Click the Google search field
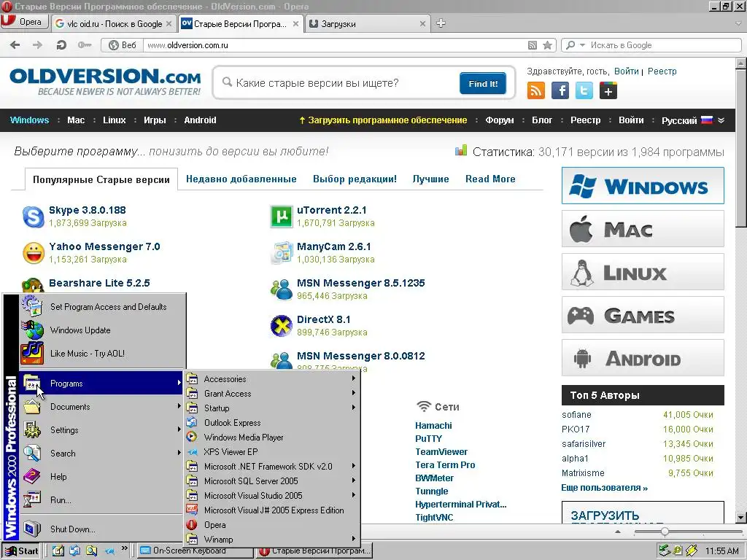Viewport: 747px width, 560px height. coord(662,45)
